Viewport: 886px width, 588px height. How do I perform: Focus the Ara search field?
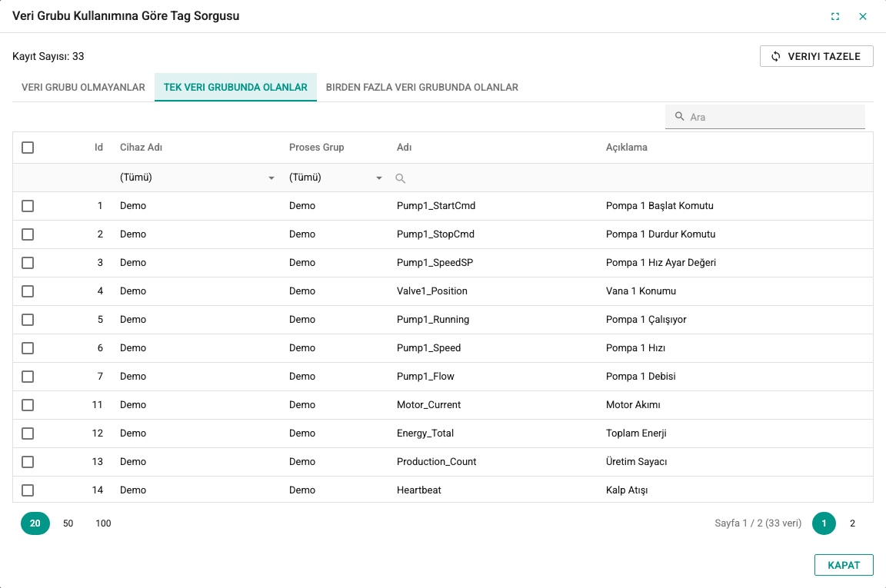pos(765,117)
